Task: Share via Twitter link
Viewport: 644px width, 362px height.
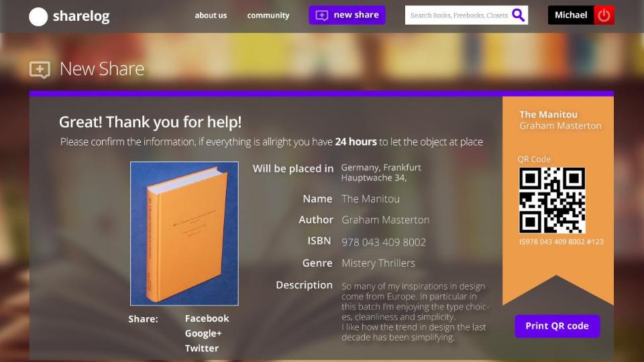Action: pyautogui.click(x=202, y=348)
